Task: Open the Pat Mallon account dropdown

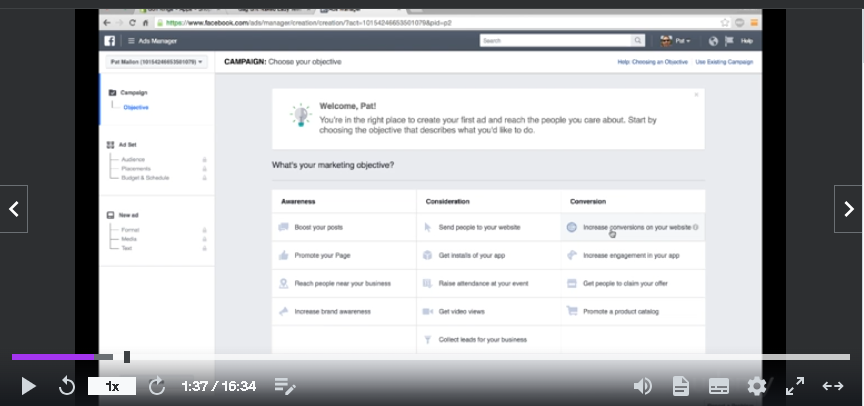Action: 156,62
